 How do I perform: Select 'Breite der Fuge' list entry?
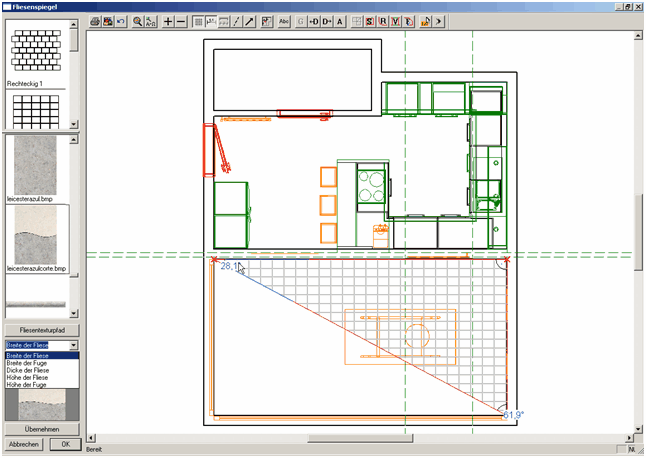point(28,363)
